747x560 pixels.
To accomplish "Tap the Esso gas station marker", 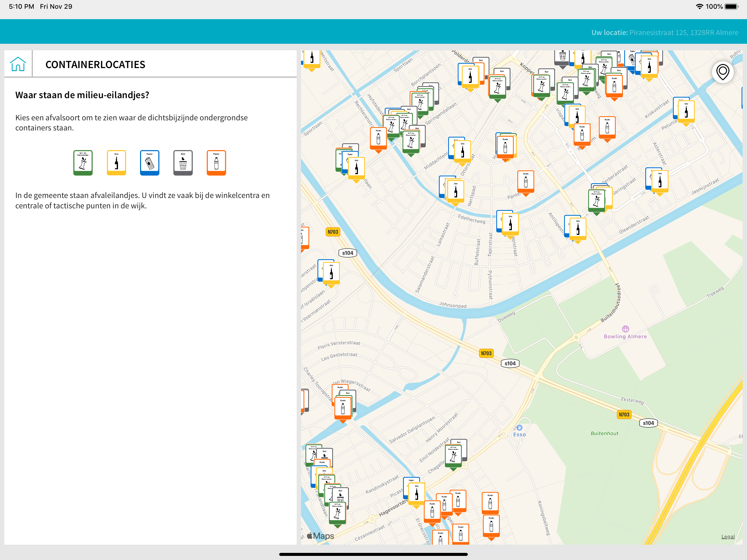I will pos(520,428).
